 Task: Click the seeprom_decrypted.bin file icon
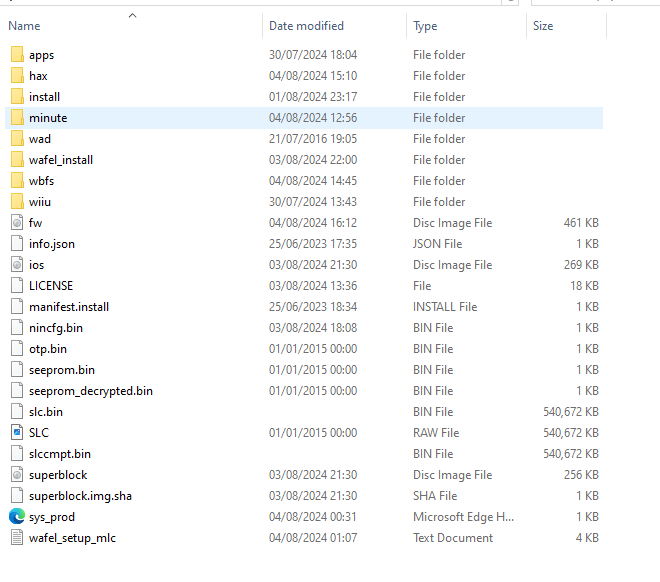point(17,391)
